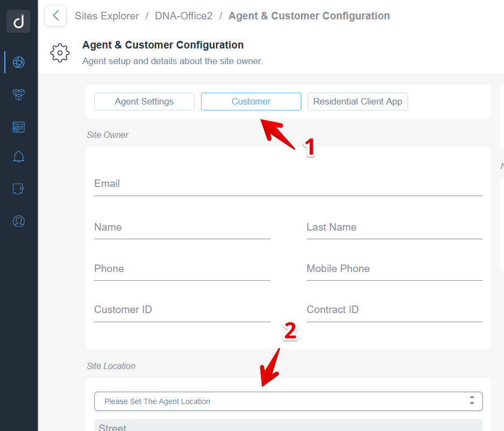Switch to Agent Settings tab

144,101
